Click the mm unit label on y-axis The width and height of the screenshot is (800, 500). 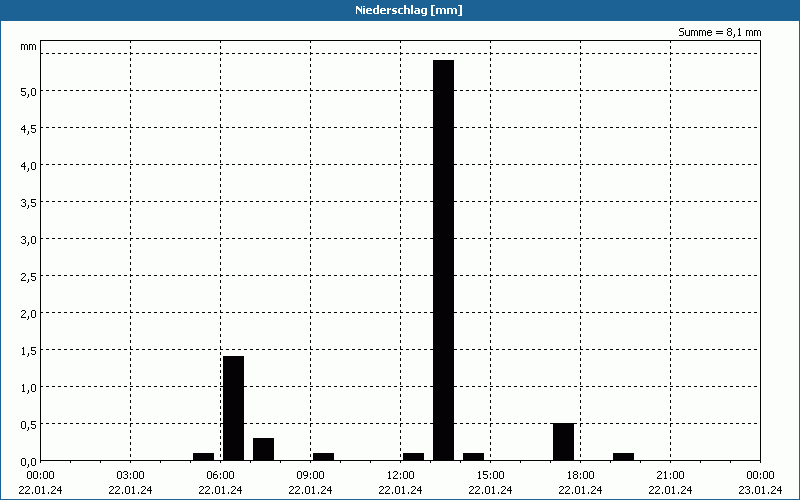[x=29, y=47]
